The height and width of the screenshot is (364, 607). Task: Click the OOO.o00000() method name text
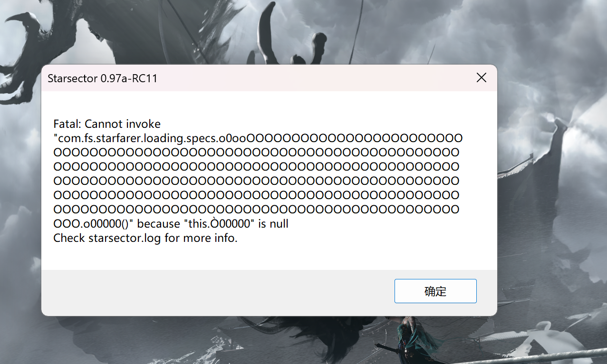click(93, 224)
